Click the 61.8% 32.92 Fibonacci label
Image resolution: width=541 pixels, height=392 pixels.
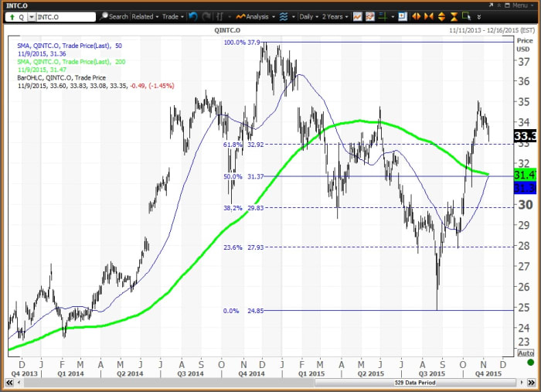pyautogui.click(x=243, y=145)
